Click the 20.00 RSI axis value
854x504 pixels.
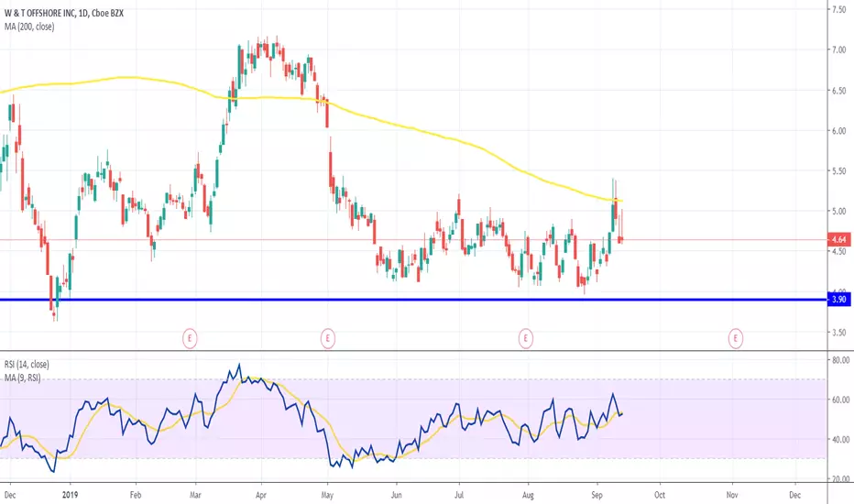click(x=841, y=479)
